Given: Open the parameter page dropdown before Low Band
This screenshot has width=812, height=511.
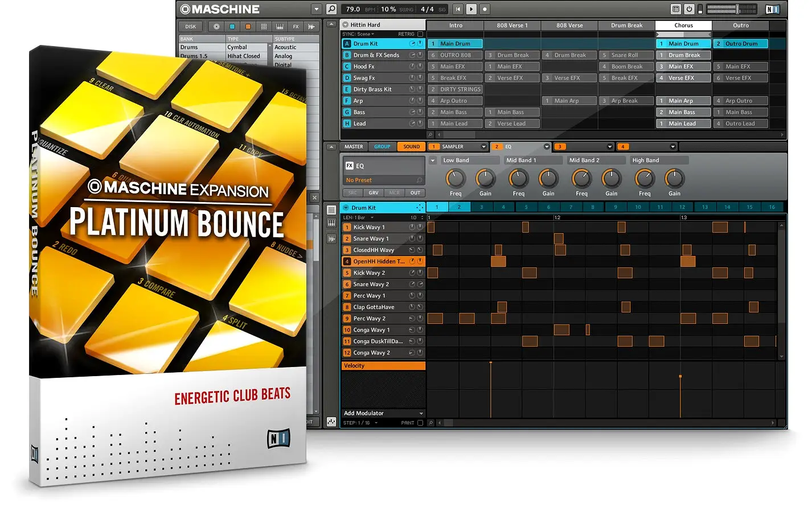Looking at the screenshot, I should [433, 160].
